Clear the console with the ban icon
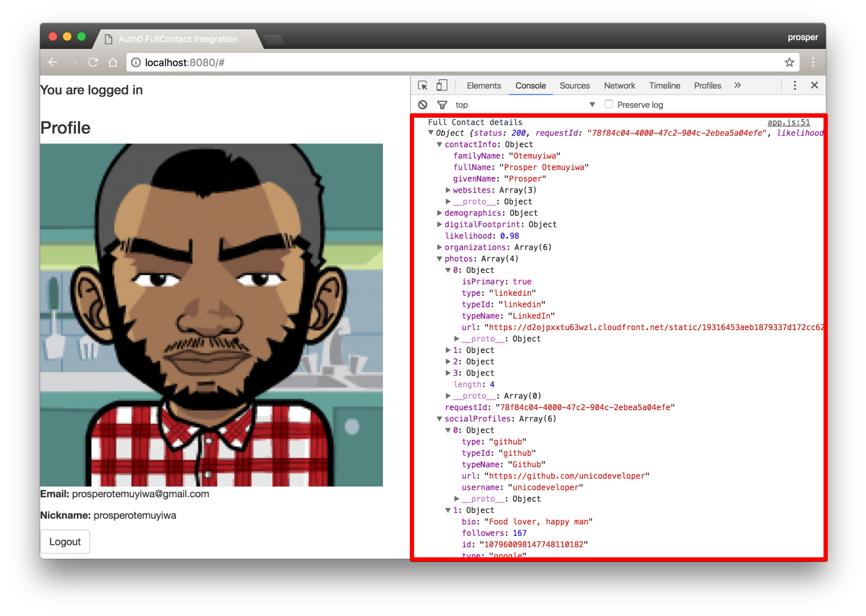 (x=422, y=105)
